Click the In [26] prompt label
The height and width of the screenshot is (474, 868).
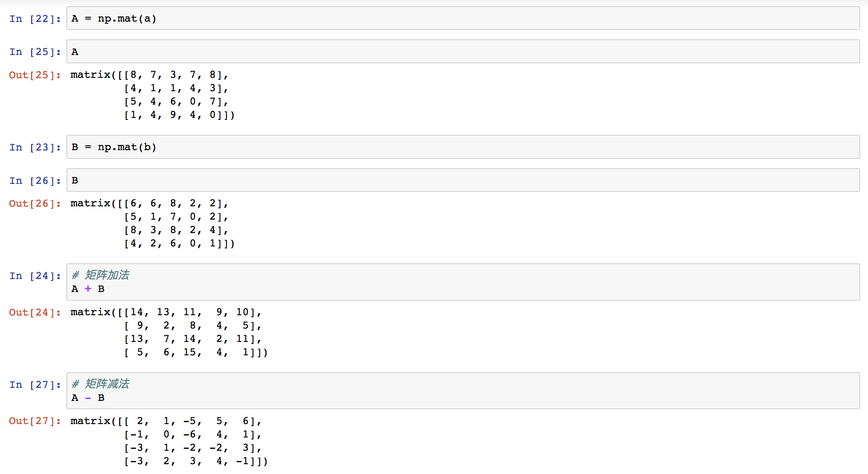(x=35, y=181)
